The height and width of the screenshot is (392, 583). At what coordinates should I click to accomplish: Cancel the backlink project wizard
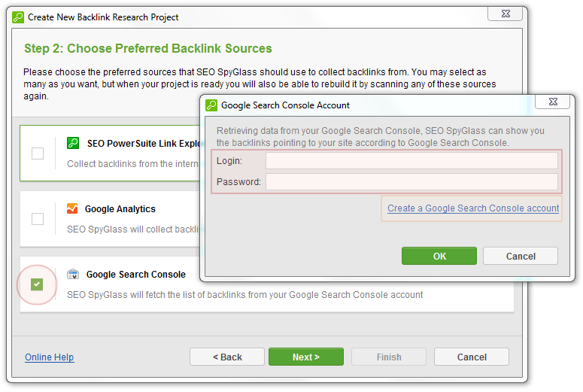click(472, 357)
